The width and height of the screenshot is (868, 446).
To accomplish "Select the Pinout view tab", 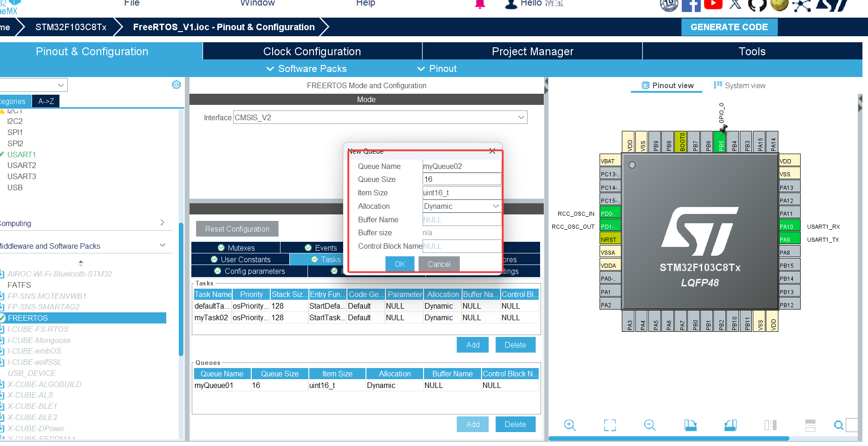I will pos(667,85).
